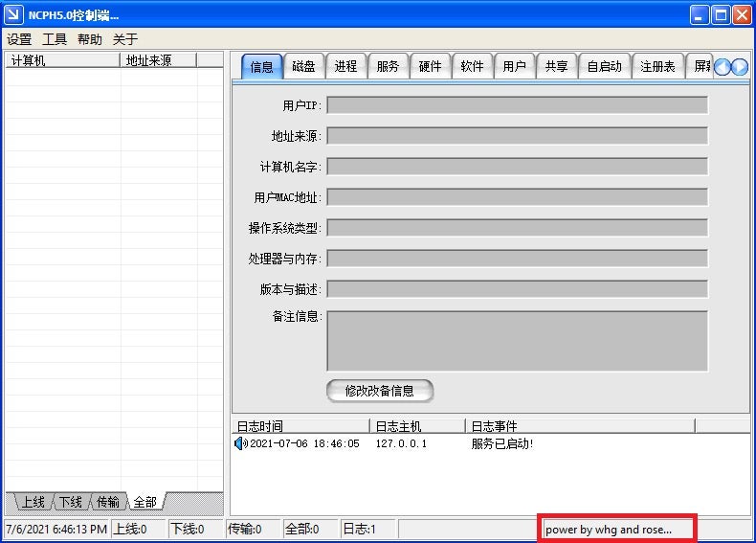Sort logs by 日志时间 column header
This screenshot has width=756, height=543.
click(x=300, y=426)
